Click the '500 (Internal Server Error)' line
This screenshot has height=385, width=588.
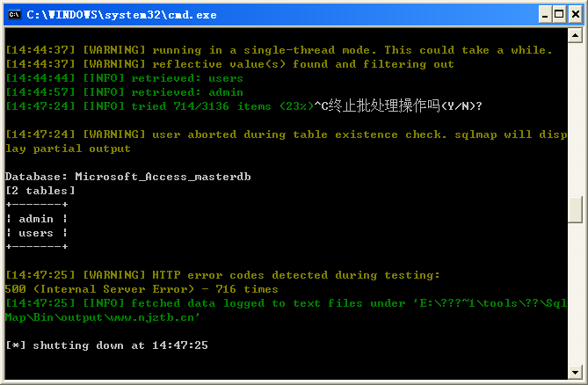[x=142, y=289]
